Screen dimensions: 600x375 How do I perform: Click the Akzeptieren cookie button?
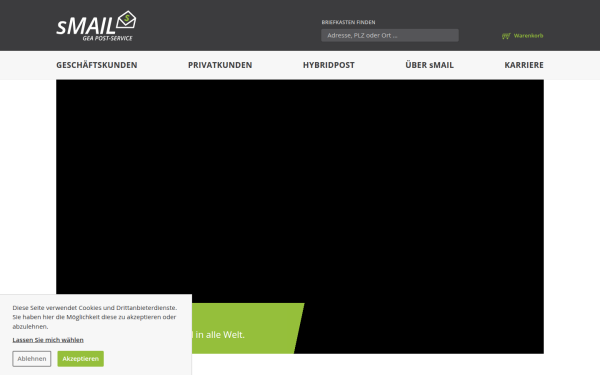[x=81, y=359]
